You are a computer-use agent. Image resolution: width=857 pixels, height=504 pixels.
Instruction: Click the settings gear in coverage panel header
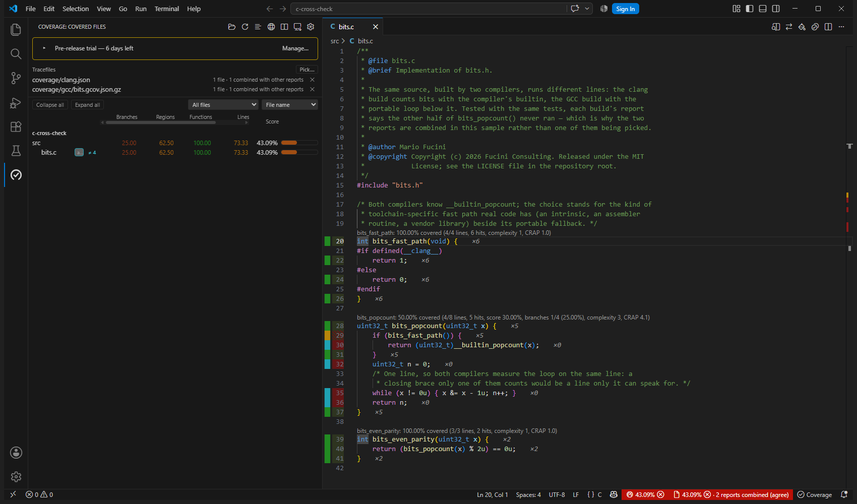[x=311, y=27]
